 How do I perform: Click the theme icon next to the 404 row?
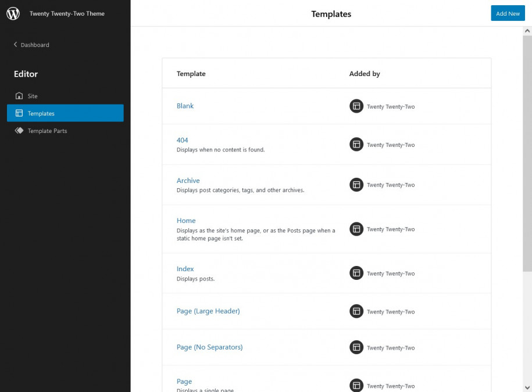[356, 144]
